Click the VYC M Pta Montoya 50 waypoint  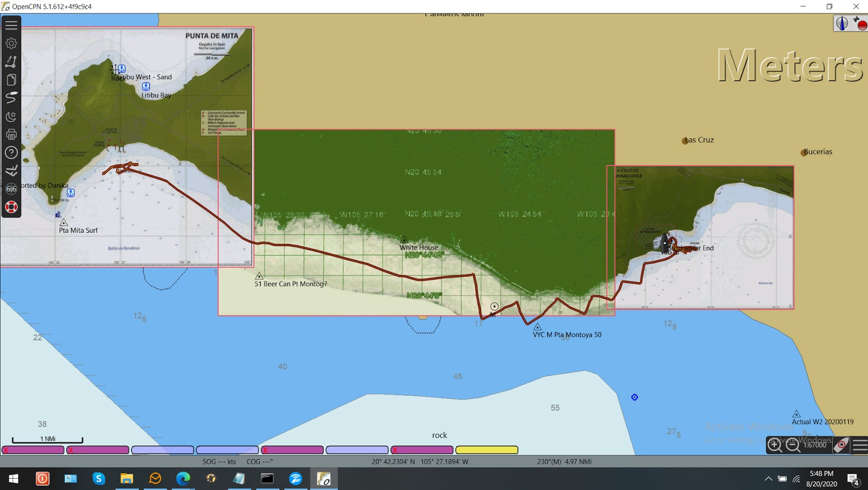pos(538,327)
